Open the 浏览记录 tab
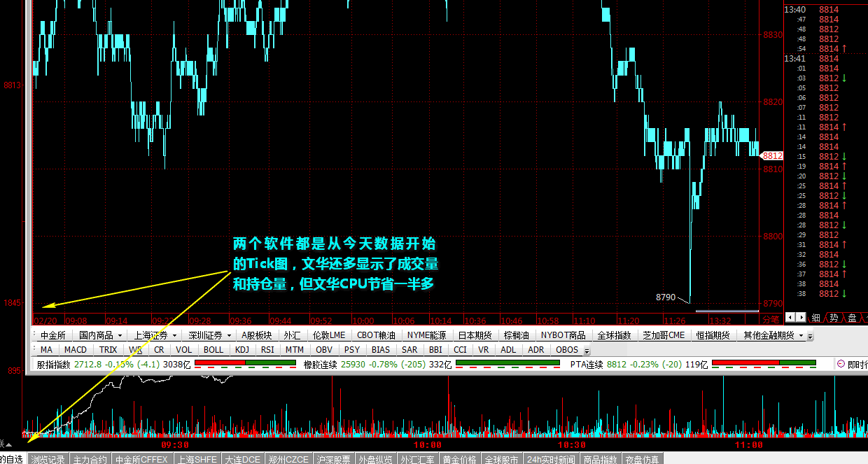 click(48, 459)
